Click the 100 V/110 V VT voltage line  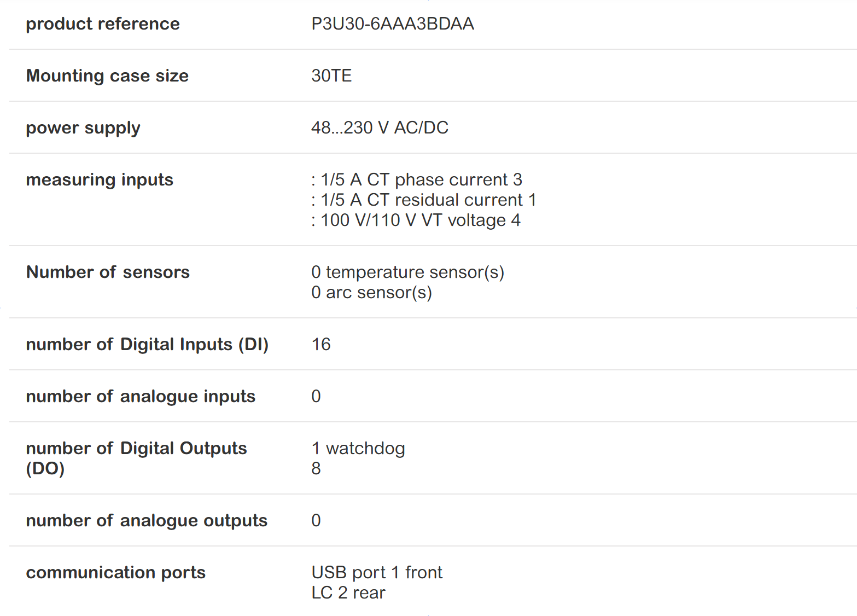[416, 220]
